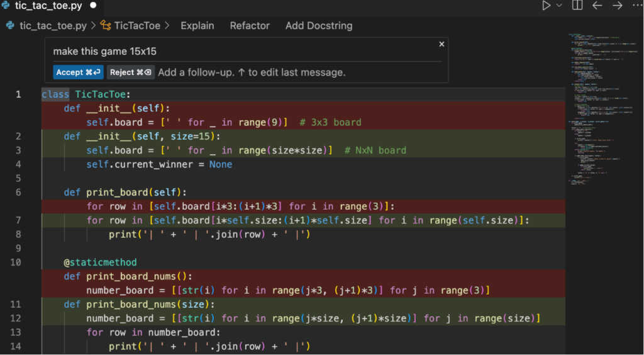Viewport: 644px width, 355px height.
Task: Open the editor more actions menu
Action: (x=637, y=6)
